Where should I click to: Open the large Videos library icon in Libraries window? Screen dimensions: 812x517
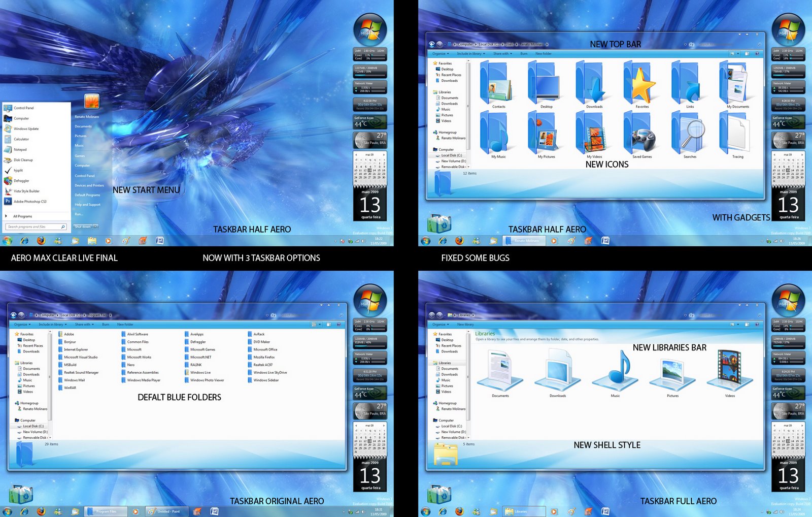pos(730,373)
